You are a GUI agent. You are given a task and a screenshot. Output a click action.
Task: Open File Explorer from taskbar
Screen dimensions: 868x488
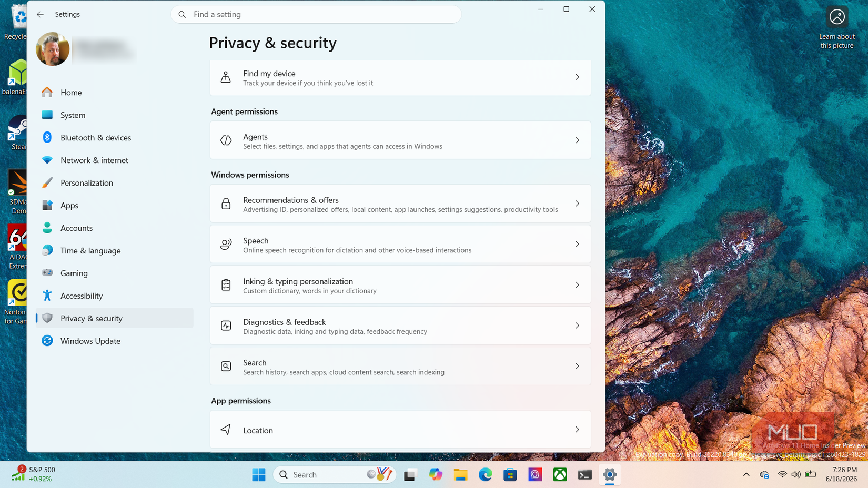[x=460, y=474]
